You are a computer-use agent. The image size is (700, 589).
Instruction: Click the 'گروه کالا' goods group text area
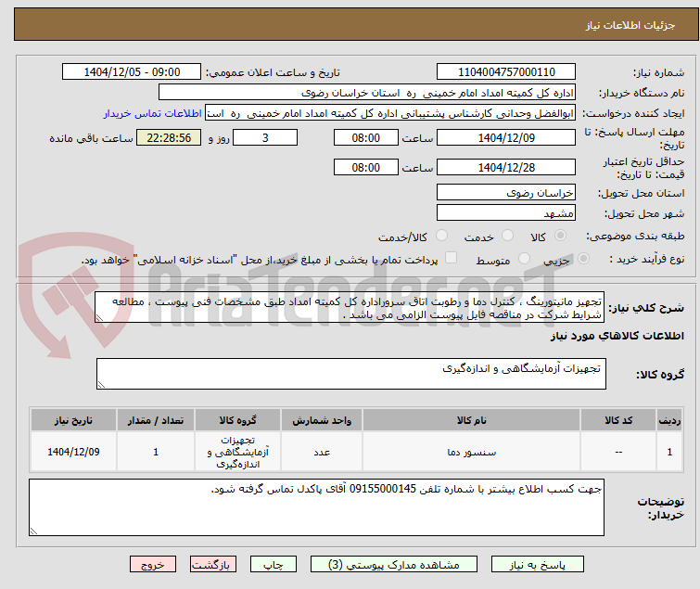(351, 374)
